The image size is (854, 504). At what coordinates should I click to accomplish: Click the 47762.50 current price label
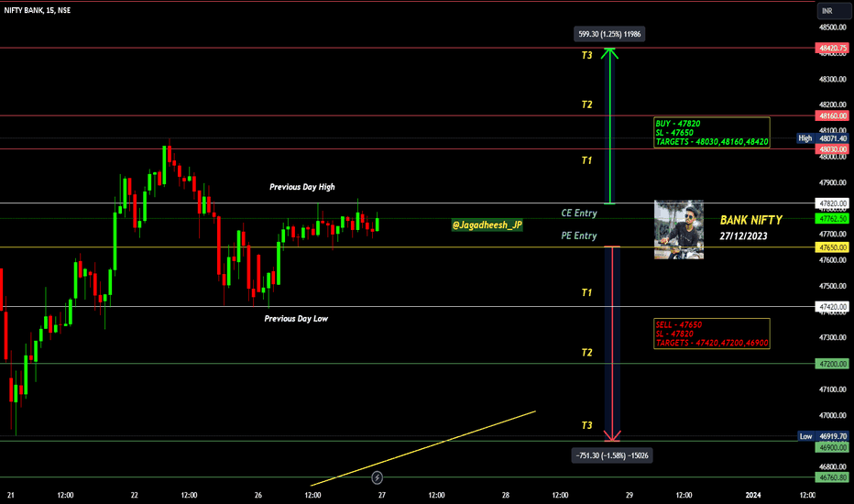click(x=832, y=218)
